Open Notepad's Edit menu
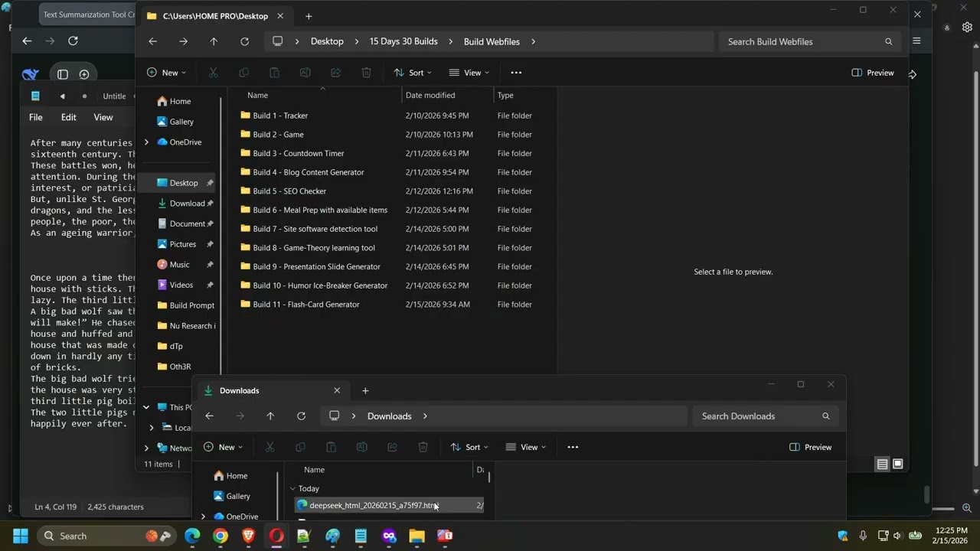 point(69,117)
